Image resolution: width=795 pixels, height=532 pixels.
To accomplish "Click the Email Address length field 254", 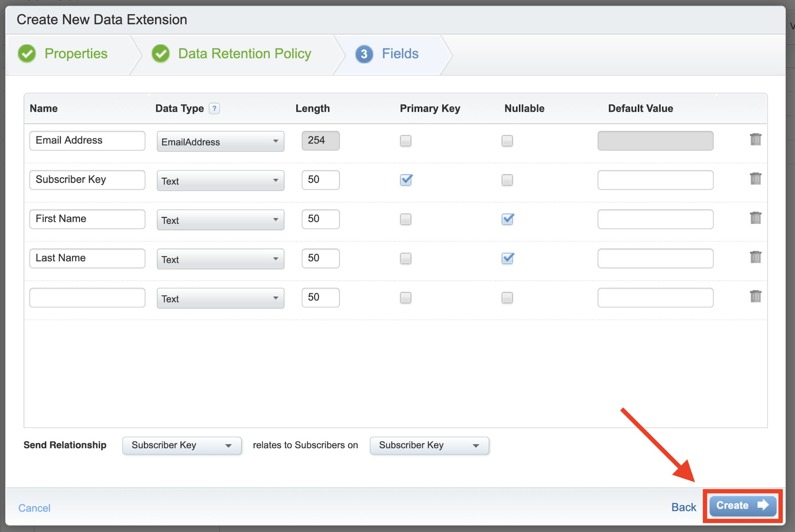I will 321,141.
